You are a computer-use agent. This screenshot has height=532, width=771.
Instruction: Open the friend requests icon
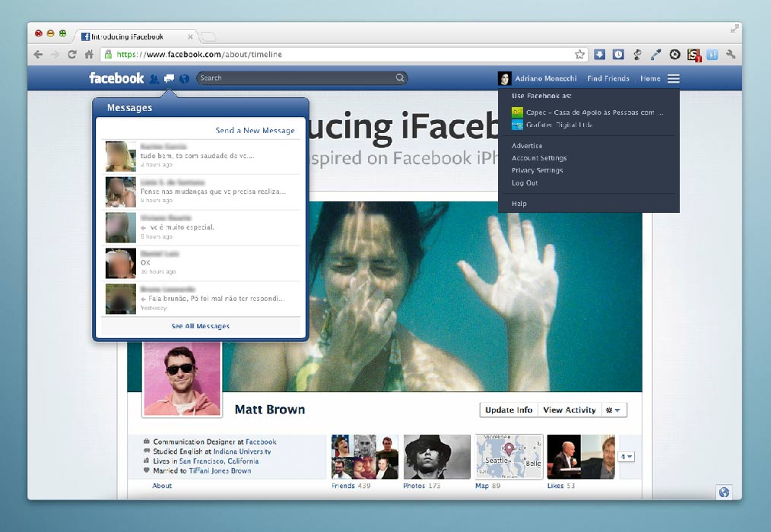pyautogui.click(x=154, y=78)
